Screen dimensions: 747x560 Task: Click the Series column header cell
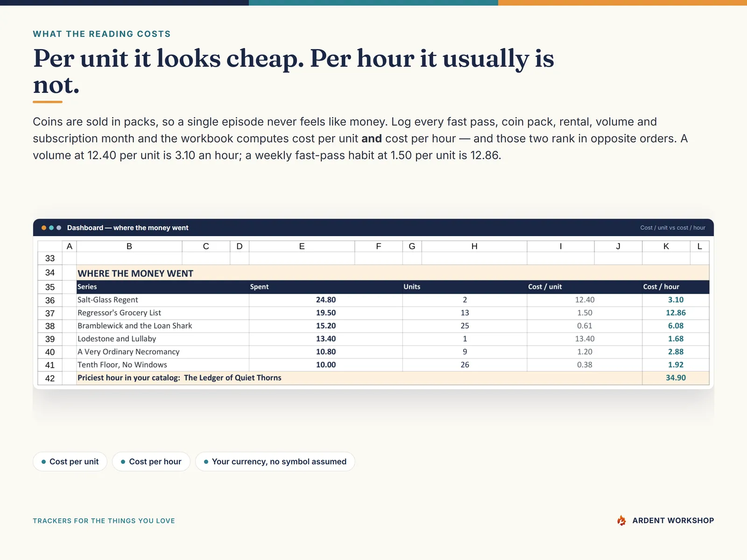pos(162,287)
